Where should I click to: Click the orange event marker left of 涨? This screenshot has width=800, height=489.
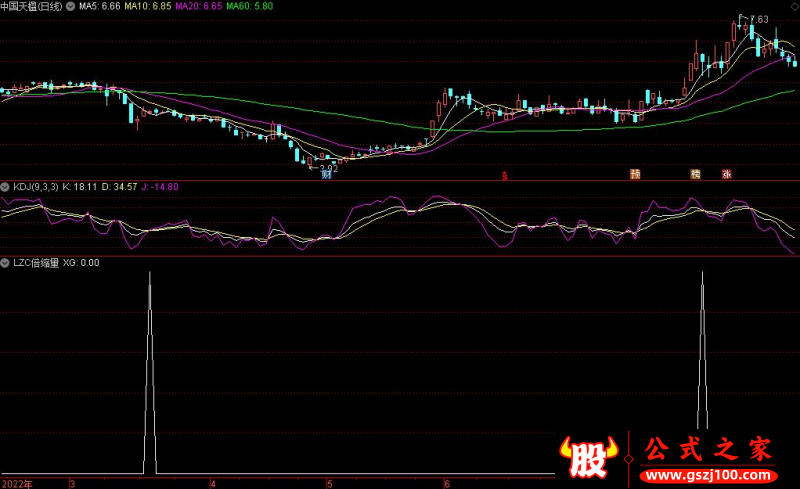pos(695,174)
